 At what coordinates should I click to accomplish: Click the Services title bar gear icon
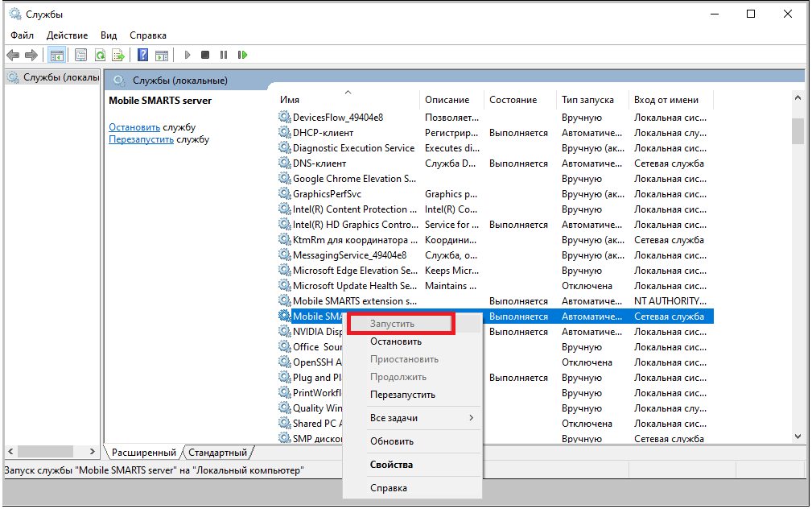[x=15, y=14]
